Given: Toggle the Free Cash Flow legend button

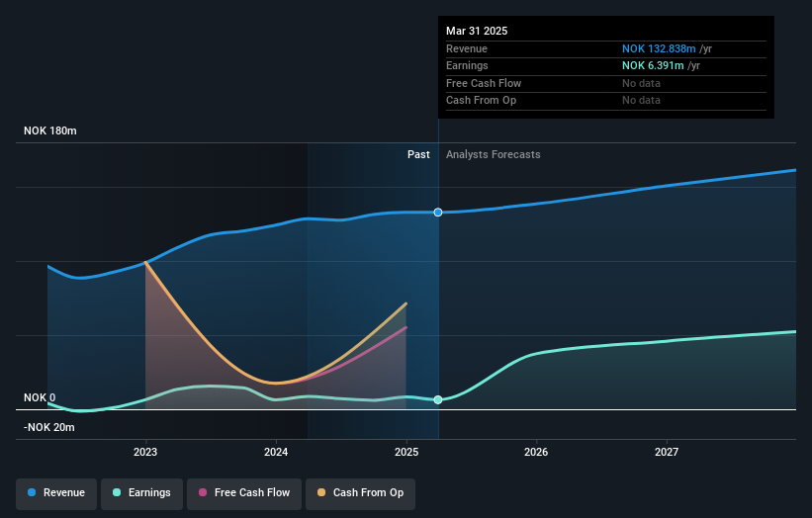Looking at the screenshot, I should [x=244, y=493].
